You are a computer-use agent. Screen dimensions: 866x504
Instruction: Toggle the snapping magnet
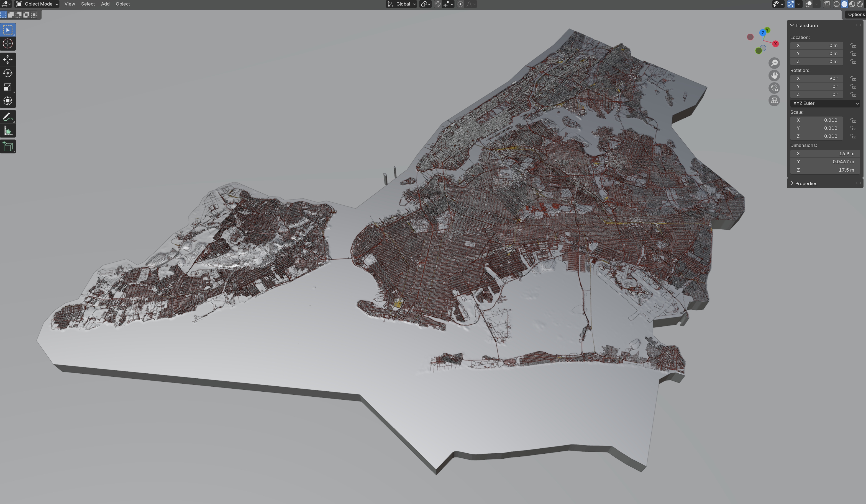click(x=437, y=4)
